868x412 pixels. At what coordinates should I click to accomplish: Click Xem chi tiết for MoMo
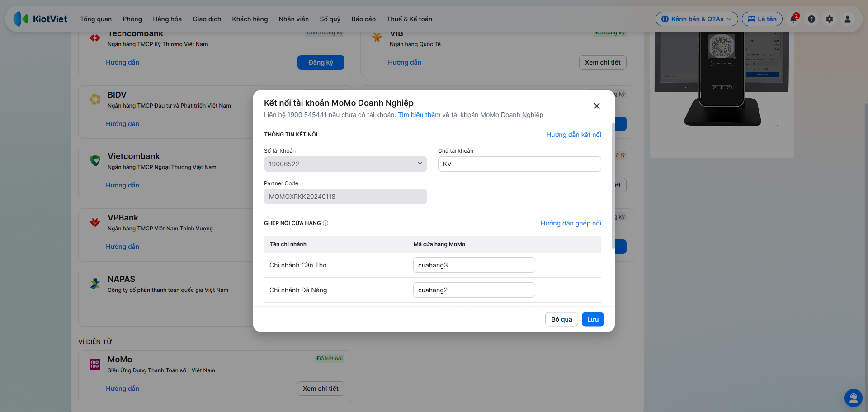321,389
